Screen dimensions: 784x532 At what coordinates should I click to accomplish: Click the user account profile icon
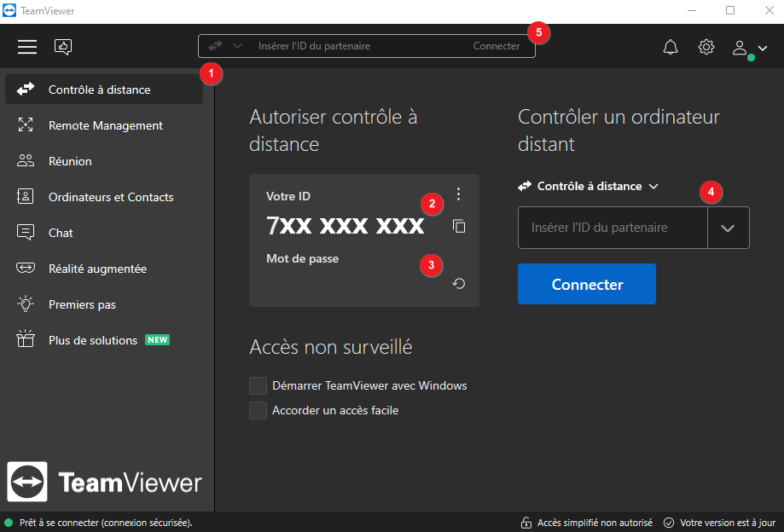coord(740,48)
